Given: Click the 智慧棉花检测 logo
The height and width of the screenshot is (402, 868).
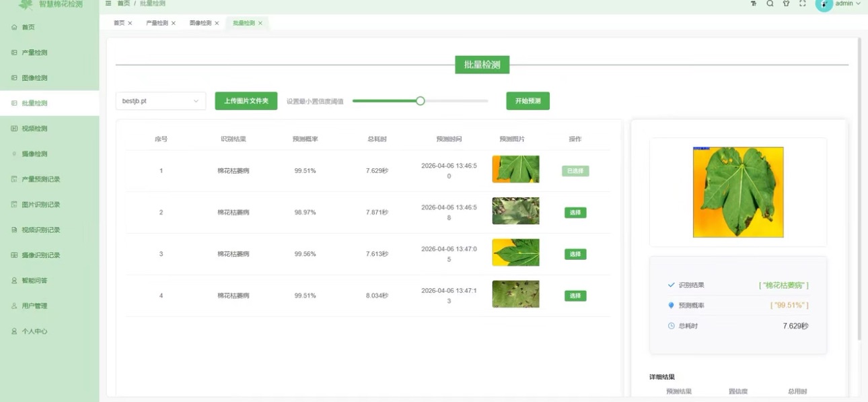Looking at the screenshot, I should [x=50, y=4].
